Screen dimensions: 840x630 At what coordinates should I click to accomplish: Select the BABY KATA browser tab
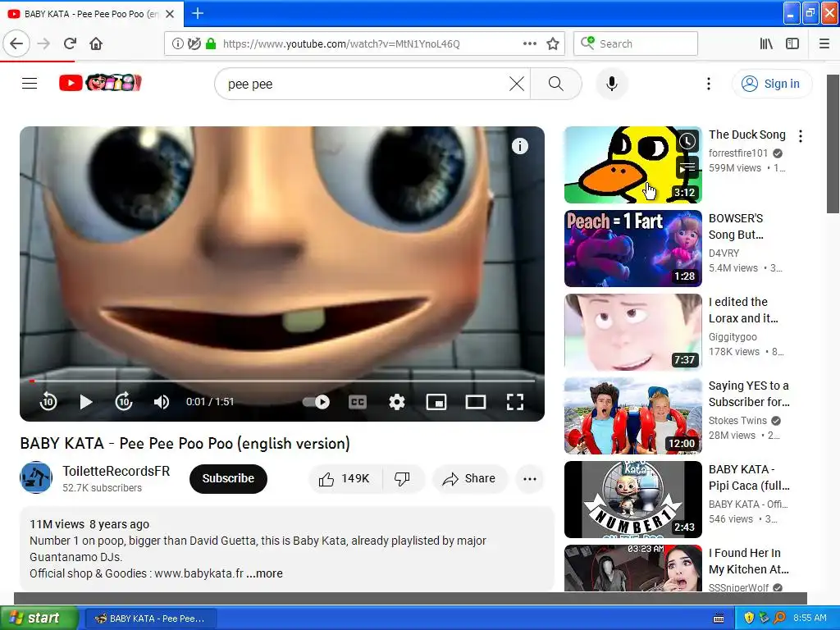[92, 14]
